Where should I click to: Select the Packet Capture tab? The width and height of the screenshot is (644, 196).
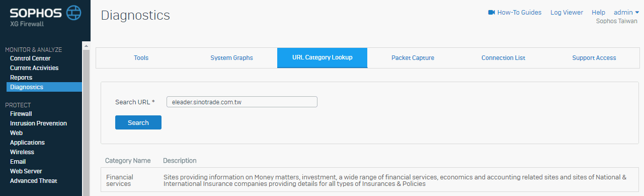pyautogui.click(x=413, y=58)
